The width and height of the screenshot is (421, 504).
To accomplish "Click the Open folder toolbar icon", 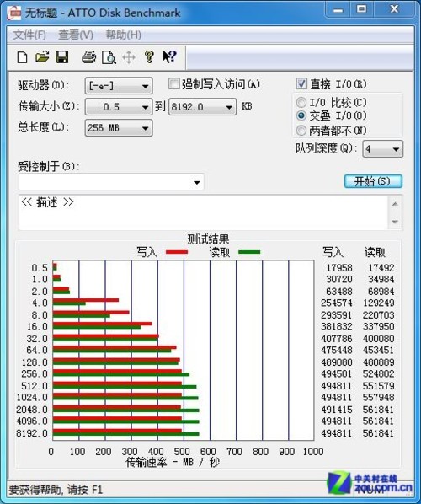I will [42, 57].
